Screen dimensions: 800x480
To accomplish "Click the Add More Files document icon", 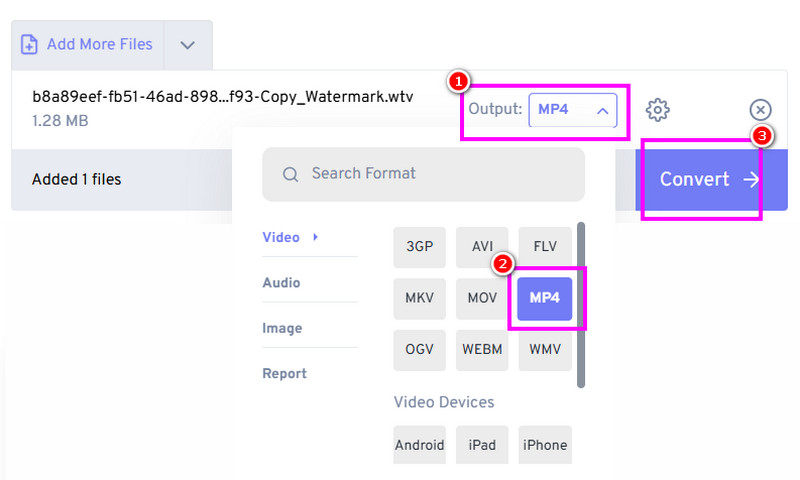I will pos(30,44).
